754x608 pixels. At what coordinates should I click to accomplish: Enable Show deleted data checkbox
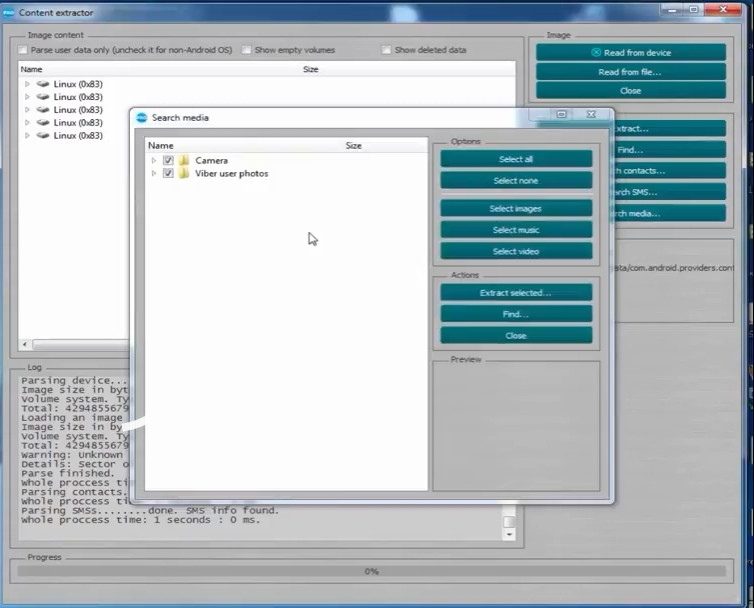coord(386,50)
